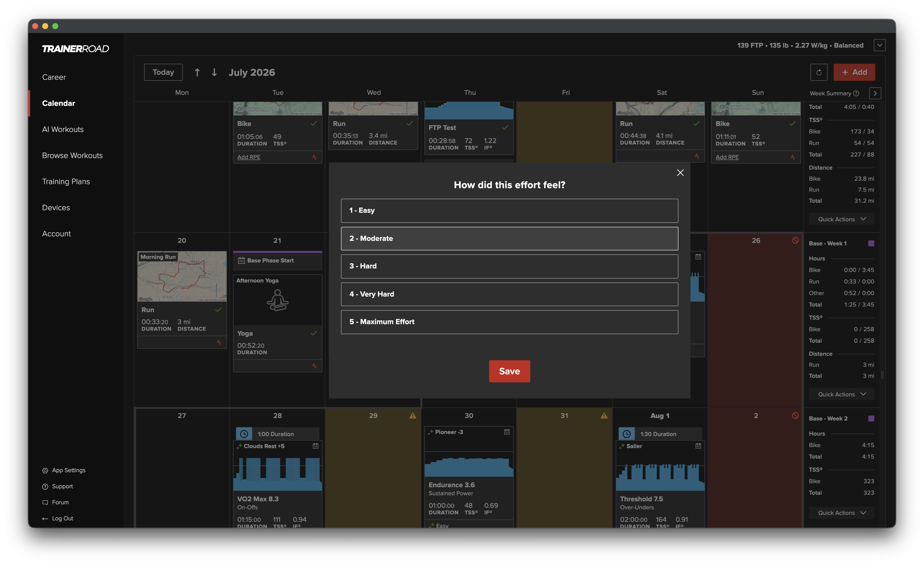Image resolution: width=924 pixels, height=565 pixels.
Task: Click the warning icon on the 29th
Action: click(413, 415)
